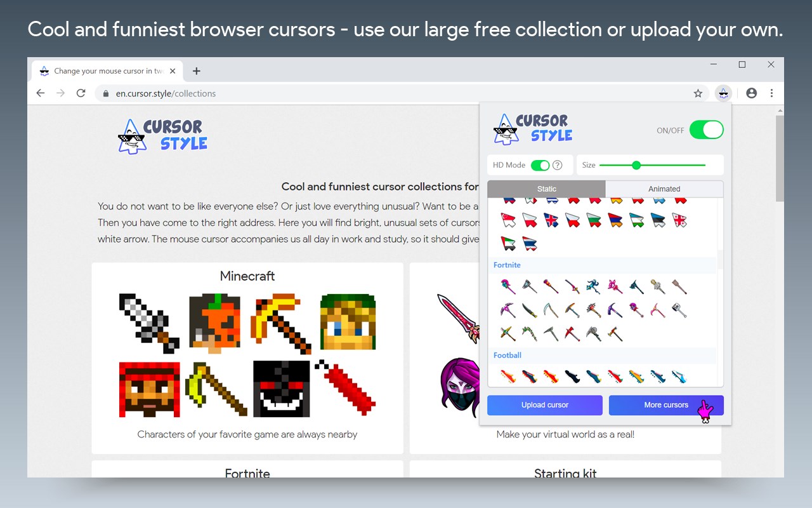
Task: Reload the current page
Action: [x=81, y=93]
